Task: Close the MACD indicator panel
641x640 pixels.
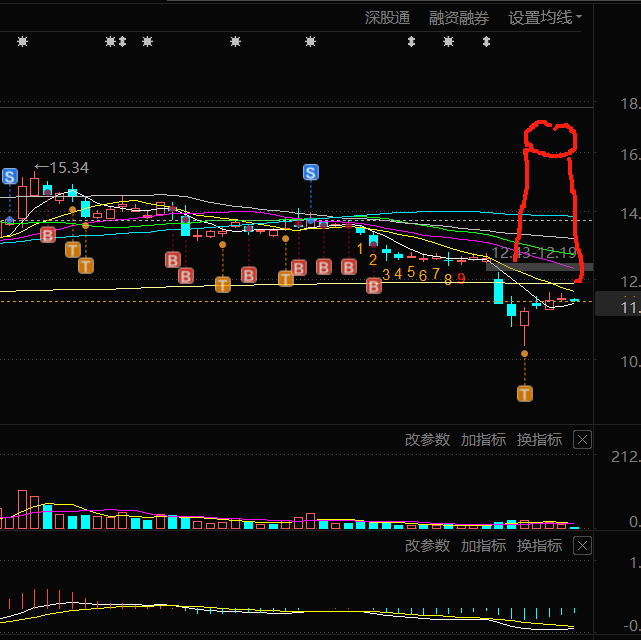Action: (x=583, y=546)
